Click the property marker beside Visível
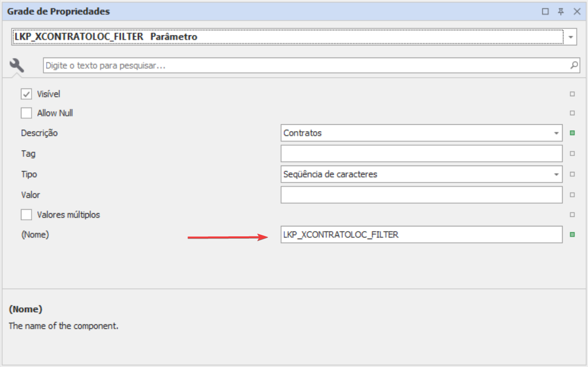The image size is (588, 367). click(572, 94)
